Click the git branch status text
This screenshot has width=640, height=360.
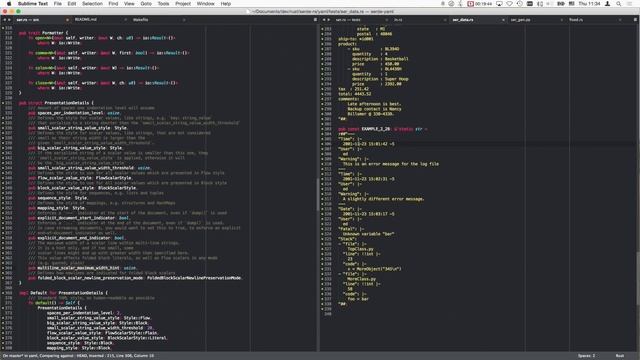click(78, 356)
